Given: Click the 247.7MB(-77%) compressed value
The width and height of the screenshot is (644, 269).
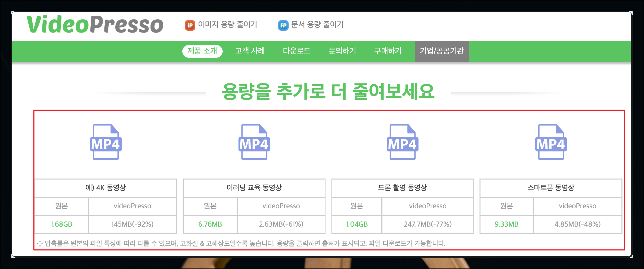Looking at the screenshot, I should pyautogui.click(x=428, y=224).
